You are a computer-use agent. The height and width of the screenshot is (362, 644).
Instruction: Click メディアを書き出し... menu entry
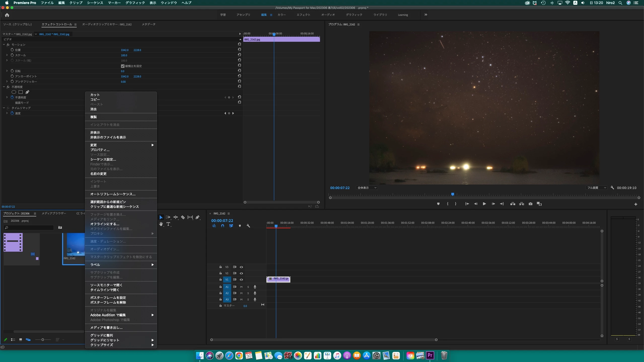pyautogui.click(x=106, y=328)
